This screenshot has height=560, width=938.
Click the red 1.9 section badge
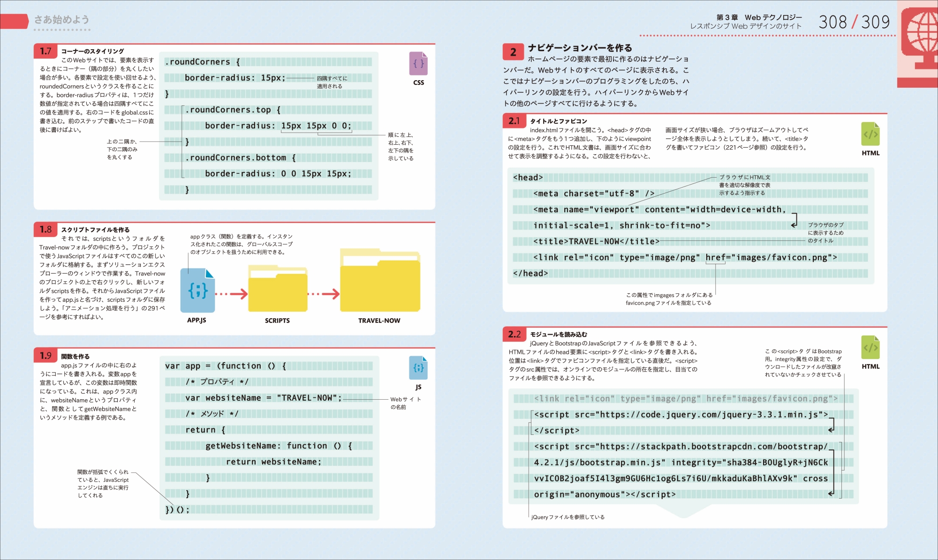[45, 356]
